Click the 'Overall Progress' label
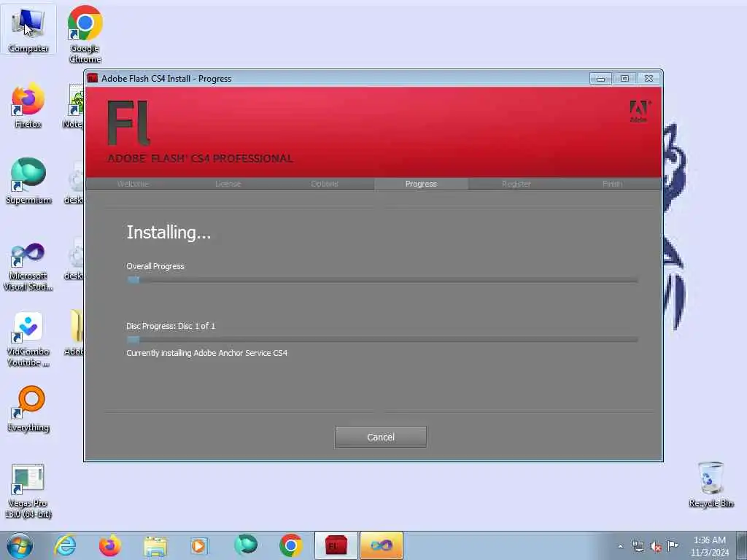The height and width of the screenshot is (560, 747). [155, 266]
